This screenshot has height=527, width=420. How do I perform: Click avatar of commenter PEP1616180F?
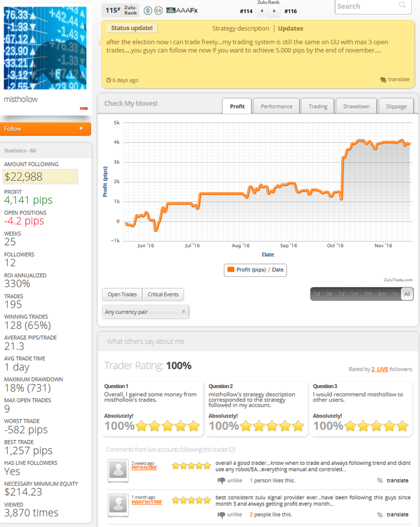pos(118,470)
